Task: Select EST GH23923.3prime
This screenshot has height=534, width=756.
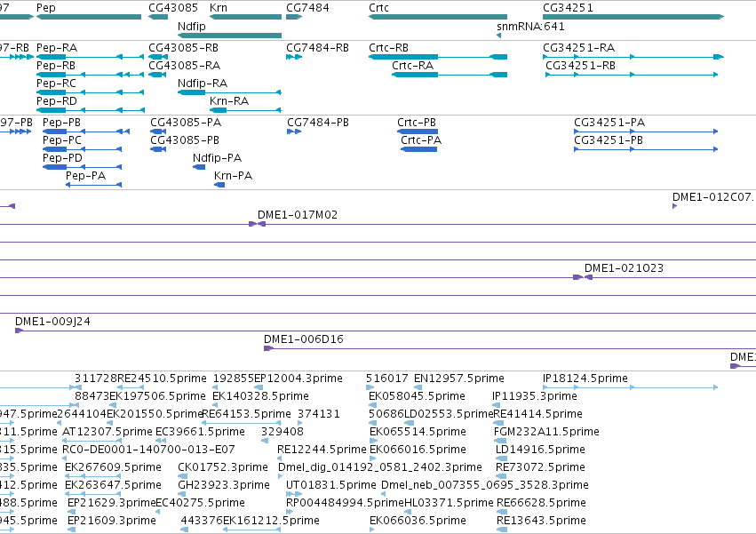Action: 182,494
